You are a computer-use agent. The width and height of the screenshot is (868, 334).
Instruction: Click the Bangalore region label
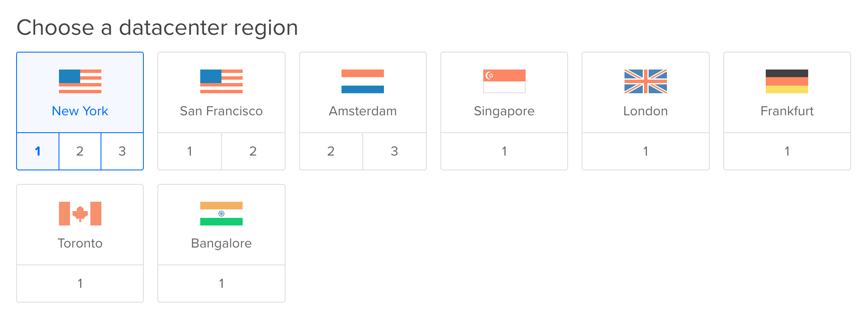221,243
